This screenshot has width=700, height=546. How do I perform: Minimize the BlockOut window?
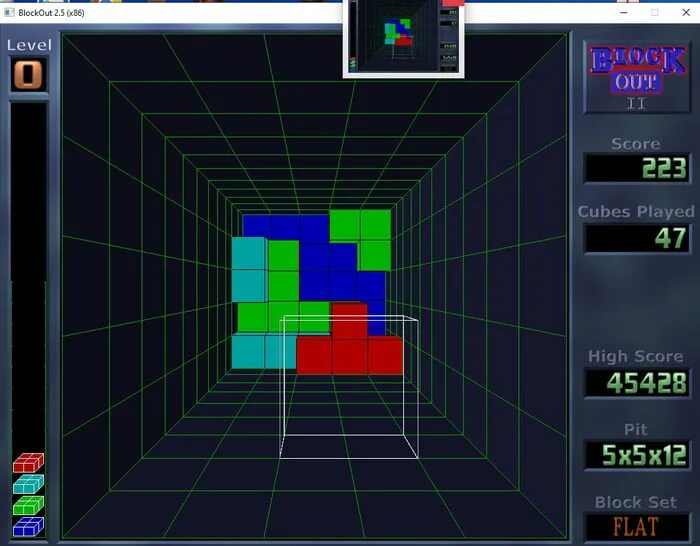[x=624, y=13]
